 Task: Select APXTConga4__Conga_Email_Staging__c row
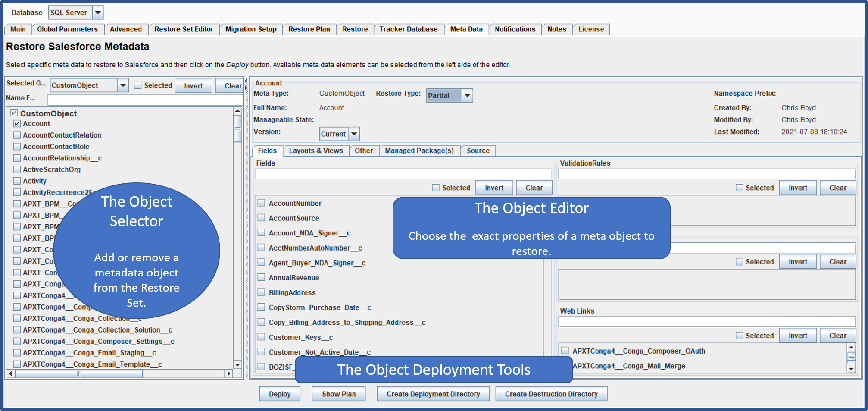tap(89, 353)
